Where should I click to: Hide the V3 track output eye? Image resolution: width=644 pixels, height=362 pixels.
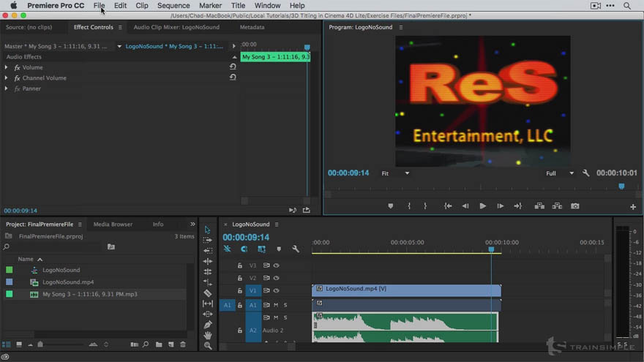click(277, 265)
